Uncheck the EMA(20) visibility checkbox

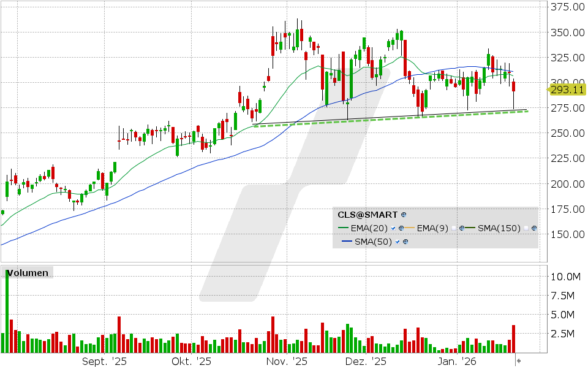point(393,228)
